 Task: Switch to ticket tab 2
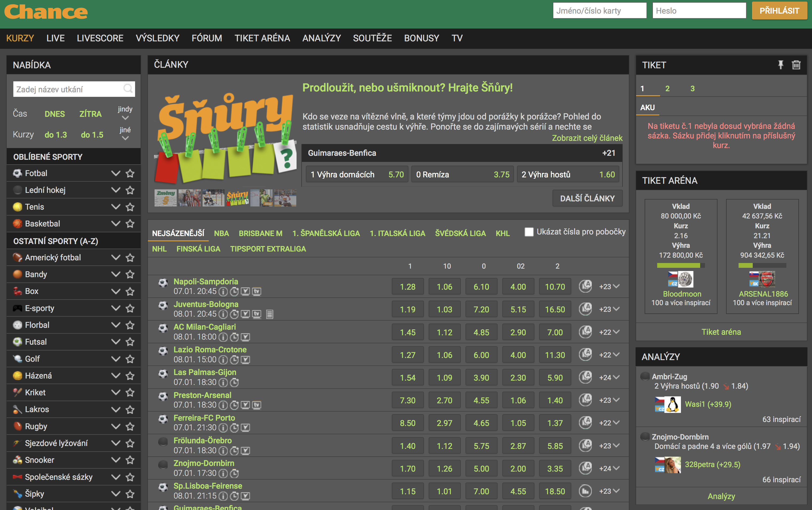point(667,88)
